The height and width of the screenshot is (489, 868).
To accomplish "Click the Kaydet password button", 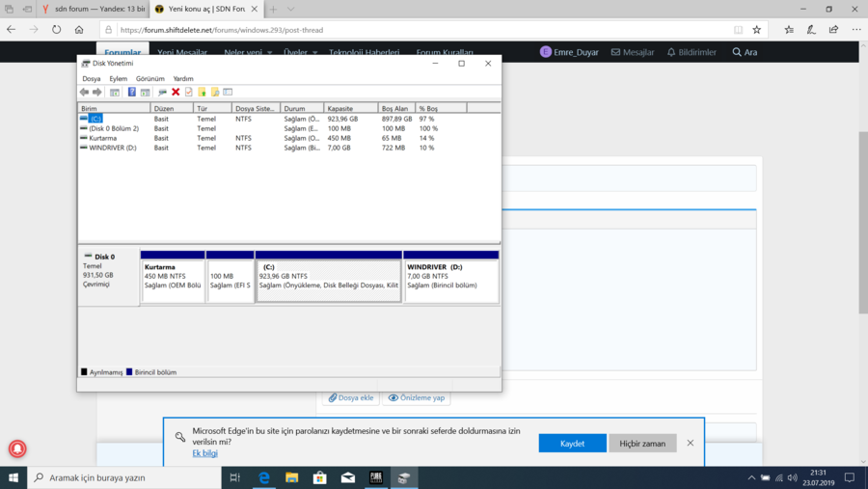I will point(572,444).
